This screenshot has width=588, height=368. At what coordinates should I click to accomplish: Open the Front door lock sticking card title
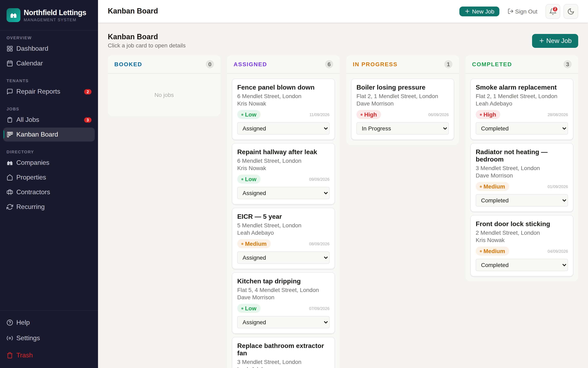tap(513, 224)
